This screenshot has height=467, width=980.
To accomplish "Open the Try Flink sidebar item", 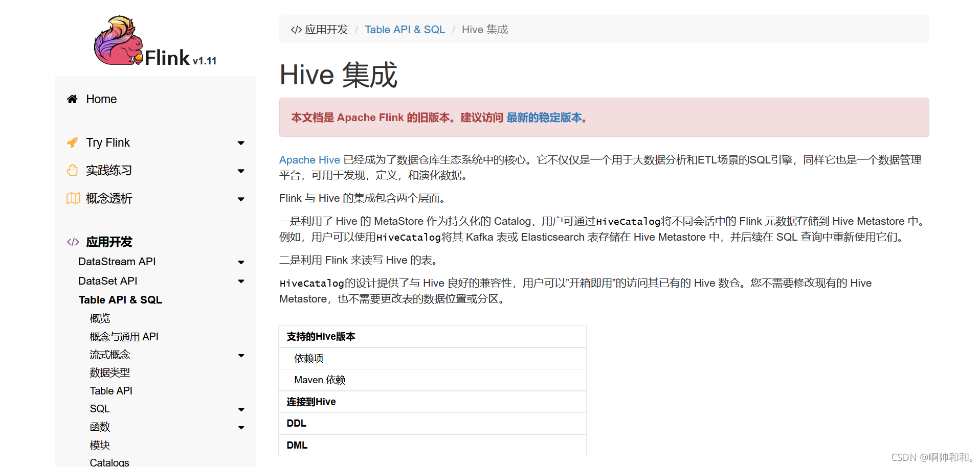I will (x=108, y=143).
